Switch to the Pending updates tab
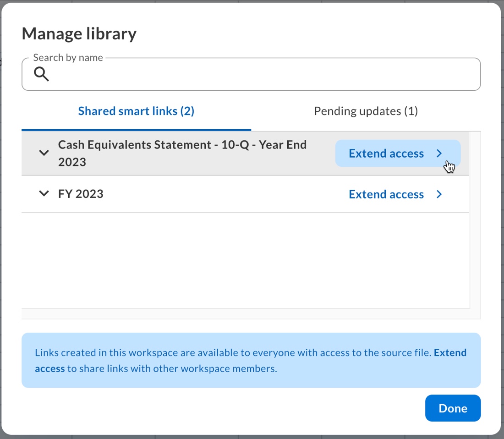This screenshot has width=504, height=439. coord(365,111)
